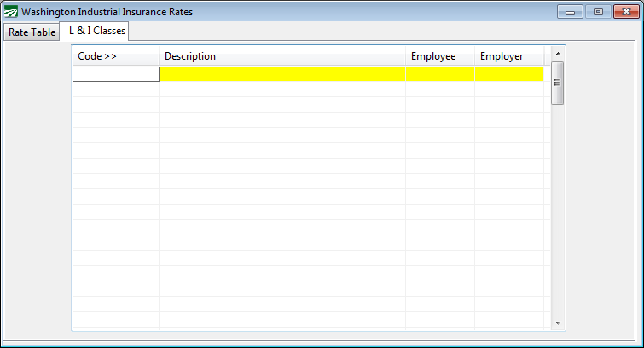The height and width of the screenshot is (348, 644).
Task: Select the yellow Employee cell in first row
Action: [440, 74]
